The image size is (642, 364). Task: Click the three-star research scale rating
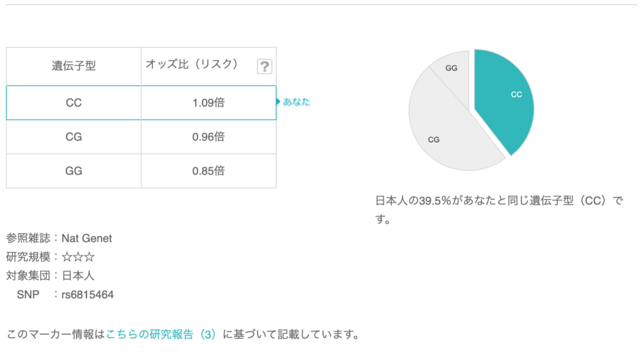click(x=78, y=257)
